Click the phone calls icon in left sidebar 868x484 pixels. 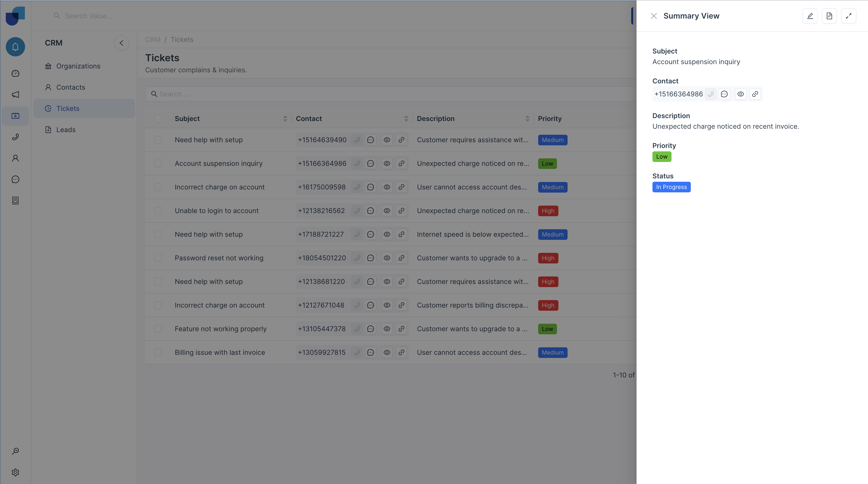coord(15,137)
